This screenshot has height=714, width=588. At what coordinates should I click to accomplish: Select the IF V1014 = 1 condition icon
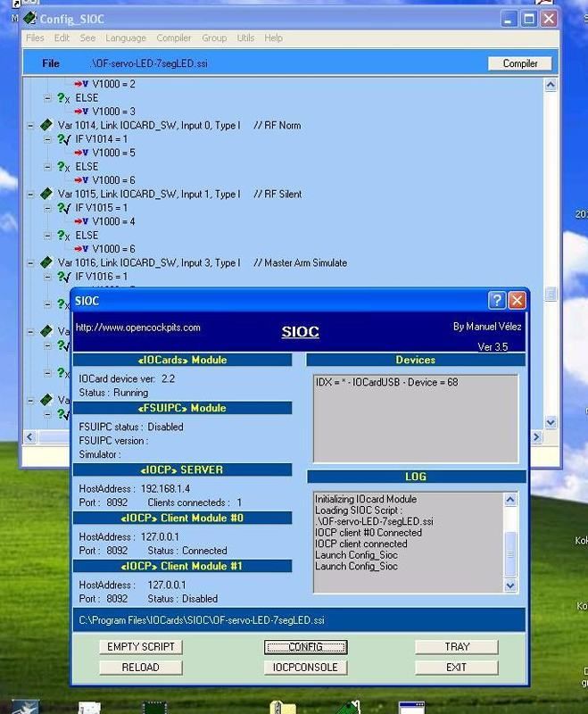point(64,139)
